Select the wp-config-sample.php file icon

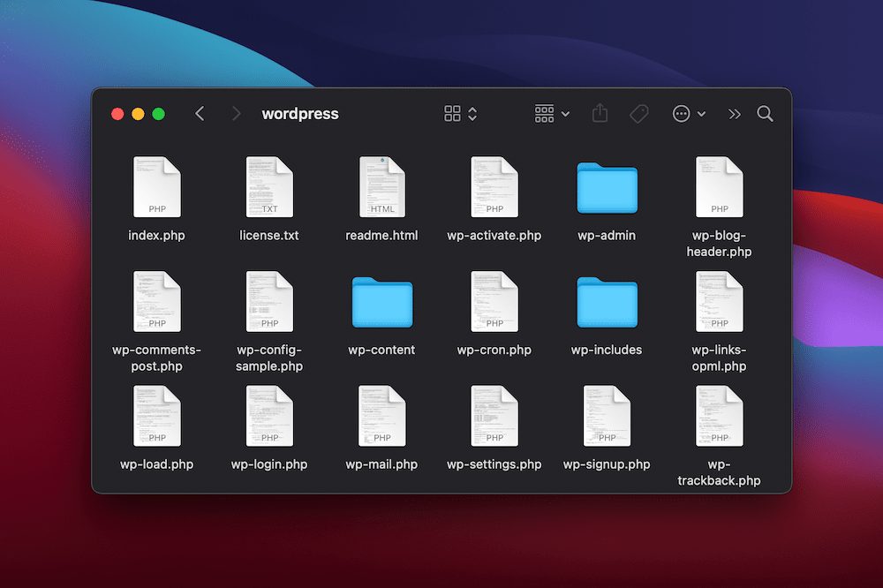point(269,301)
